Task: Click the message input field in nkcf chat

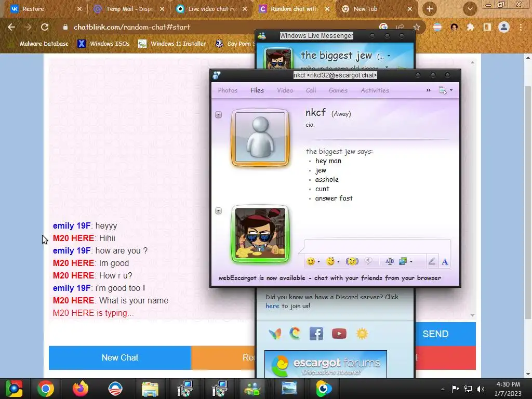Action: [x=377, y=246]
